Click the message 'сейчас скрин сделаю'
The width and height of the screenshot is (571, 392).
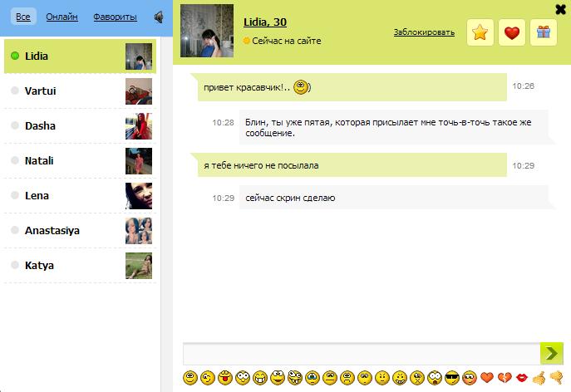point(394,198)
